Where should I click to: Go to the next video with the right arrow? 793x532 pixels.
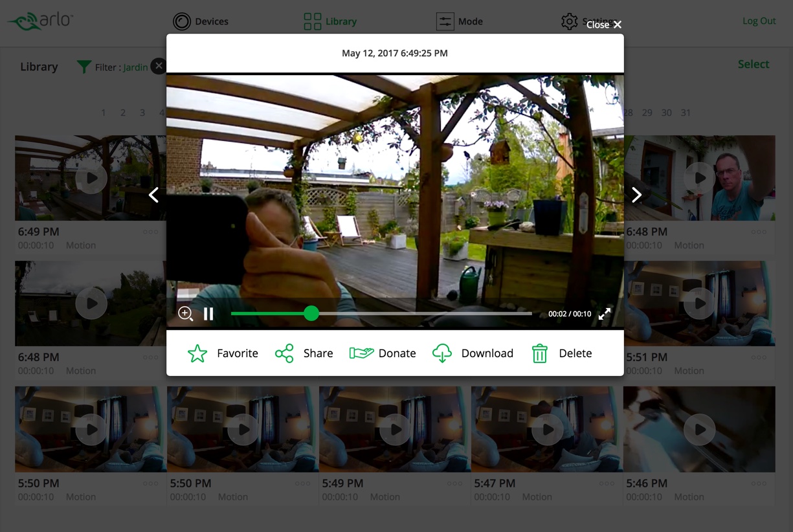point(636,195)
